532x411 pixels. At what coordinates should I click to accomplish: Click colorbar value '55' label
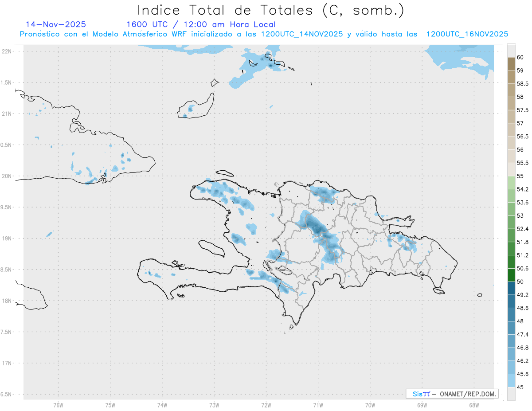[x=520, y=176]
